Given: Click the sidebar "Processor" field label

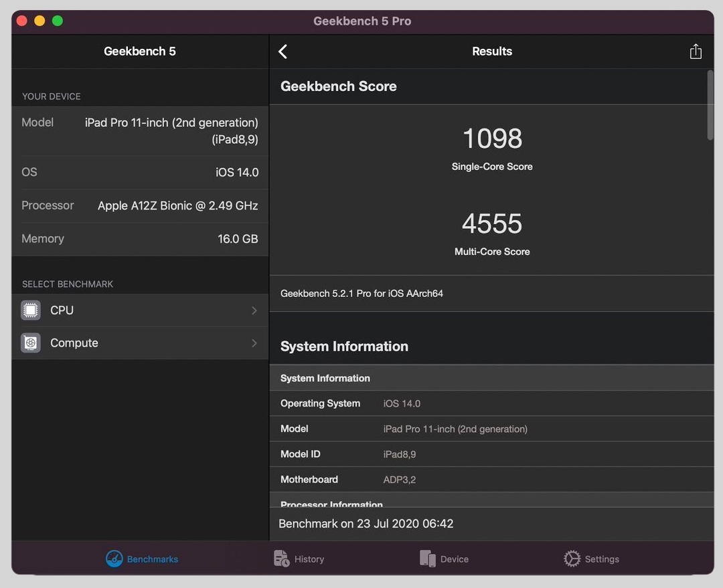Looking at the screenshot, I should 48,205.
